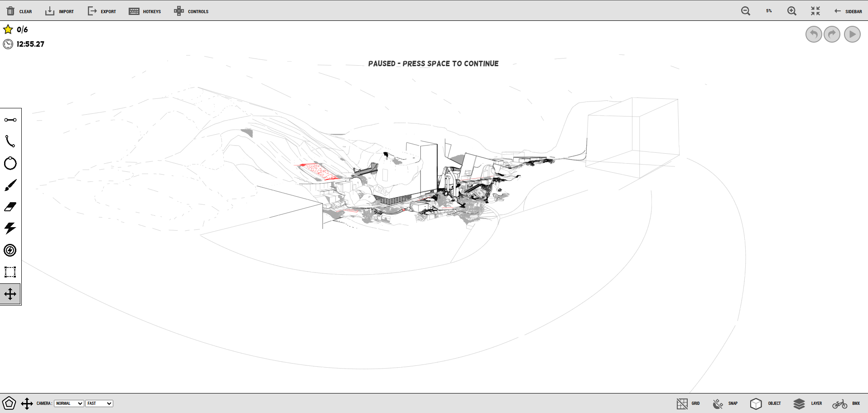Toggle the Sidebar panel
Image resolution: width=868 pixels, height=413 pixels.
[x=848, y=11]
